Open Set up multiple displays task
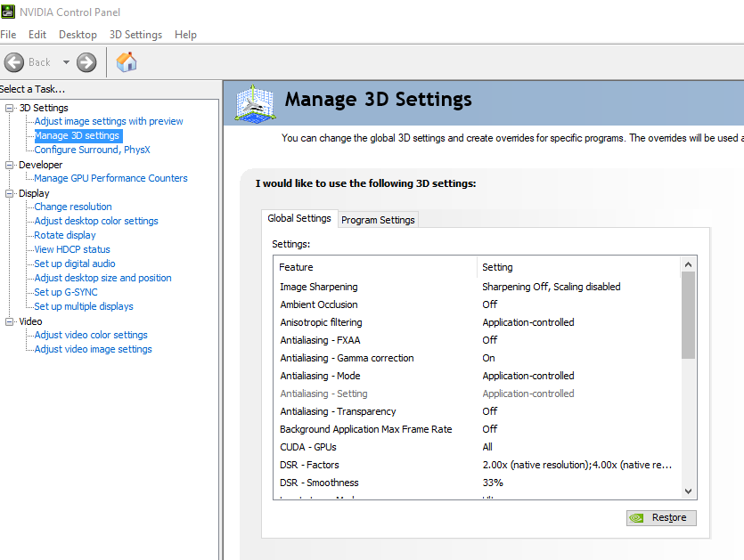 coord(84,306)
